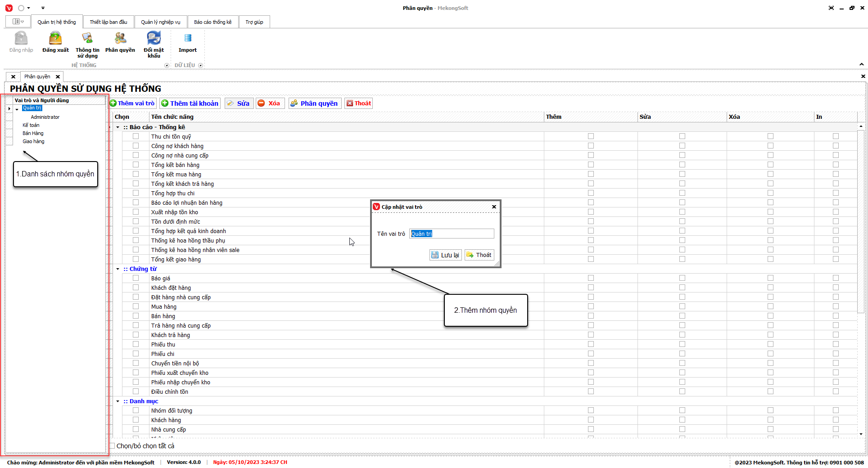Select Giao hàng role in the tree
The image size is (868, 468).
(33, 141)
